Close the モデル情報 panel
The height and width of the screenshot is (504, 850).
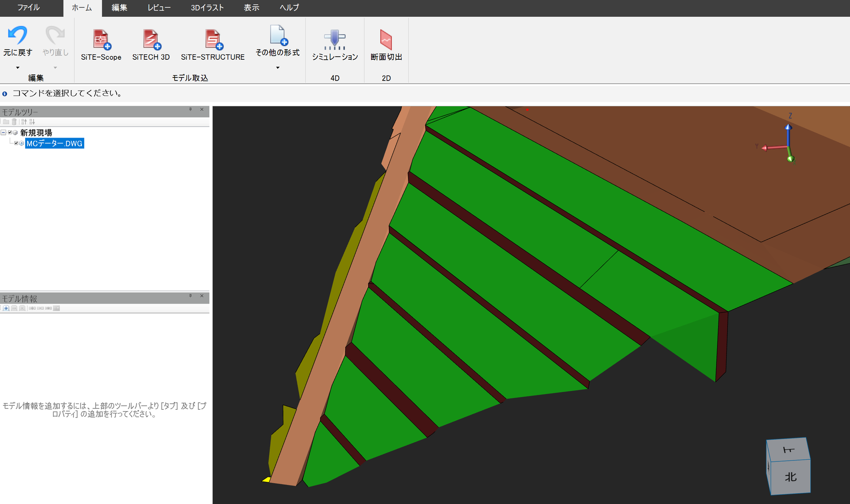pos(202,296)
